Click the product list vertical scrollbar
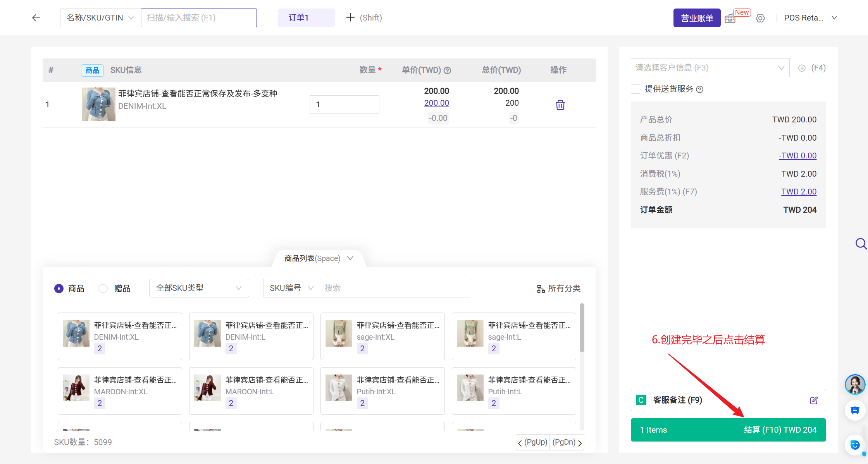 582,328
